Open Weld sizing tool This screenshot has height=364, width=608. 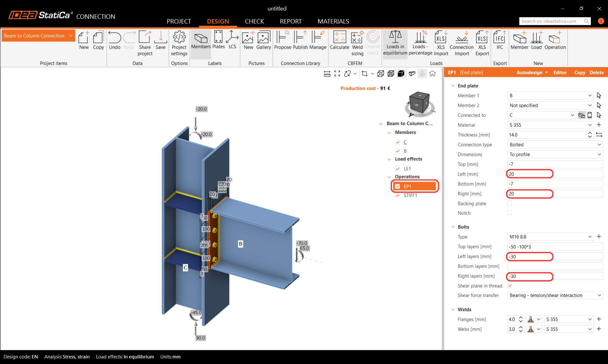(357, 43)
